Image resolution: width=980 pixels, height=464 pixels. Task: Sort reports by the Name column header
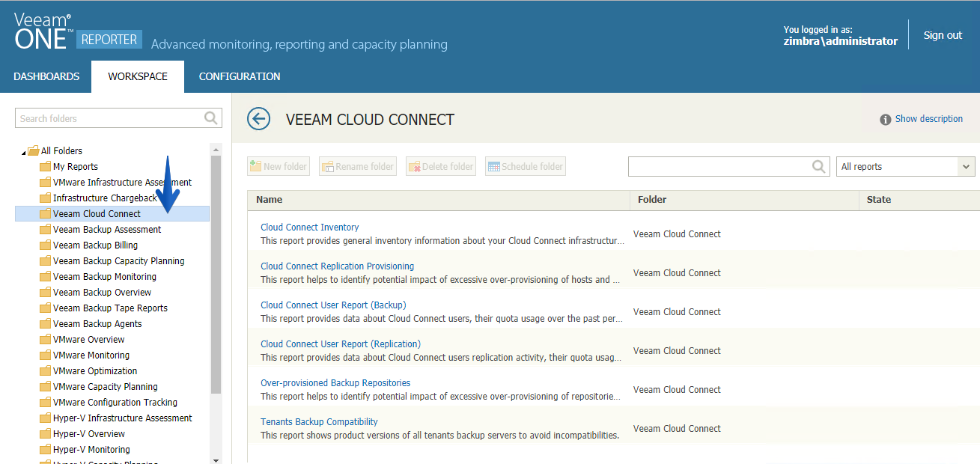tap(270, 200)
